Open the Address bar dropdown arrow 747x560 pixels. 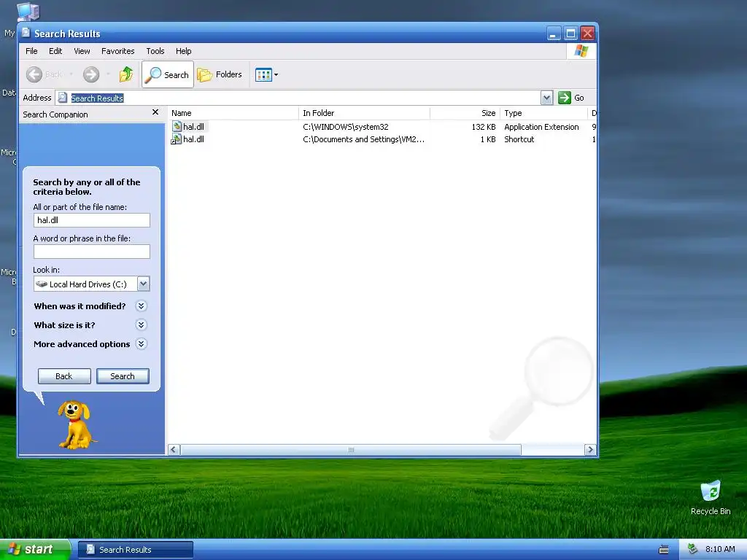547,98
